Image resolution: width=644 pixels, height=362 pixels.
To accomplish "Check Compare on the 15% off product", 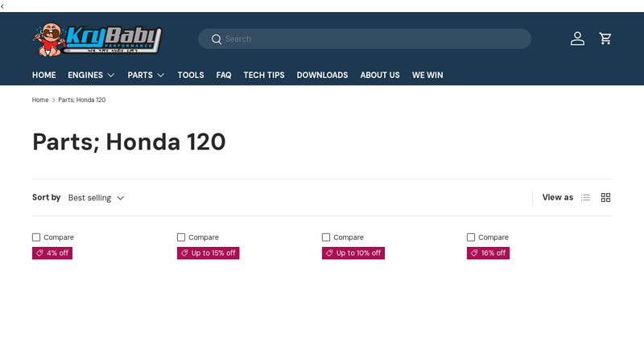I will (x=181, y=237).
